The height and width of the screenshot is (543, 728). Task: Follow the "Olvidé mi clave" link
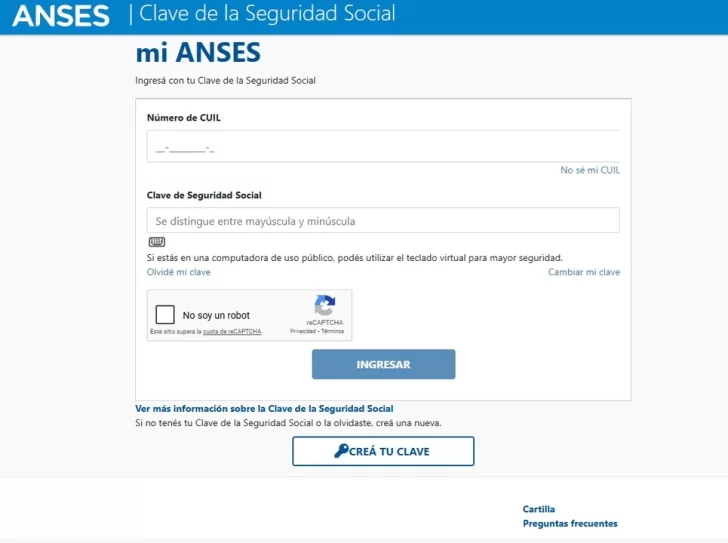coord(179,272)
